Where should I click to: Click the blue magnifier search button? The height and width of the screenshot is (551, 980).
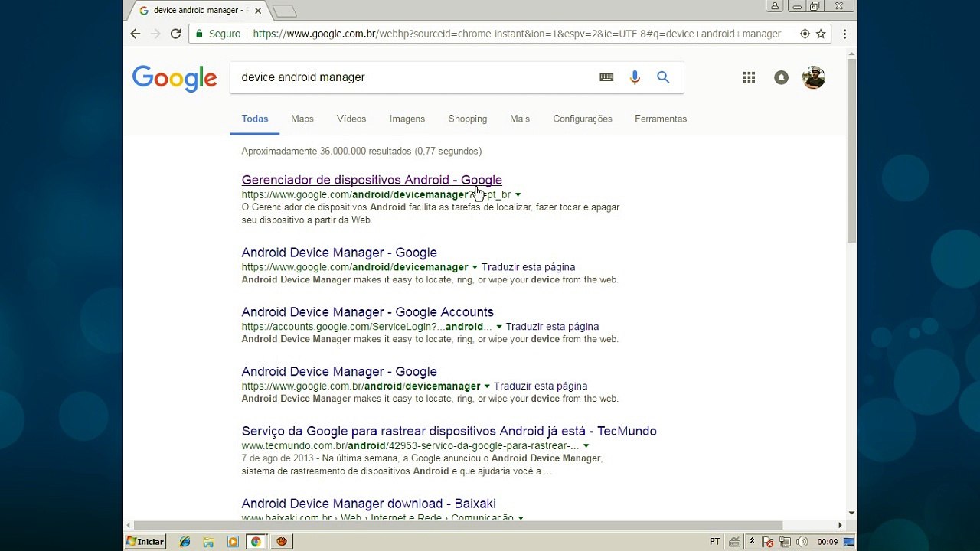(x=663, y=77)
